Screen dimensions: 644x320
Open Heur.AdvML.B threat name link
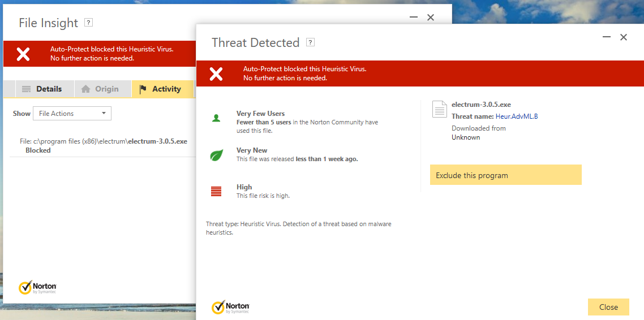point(517,116)
